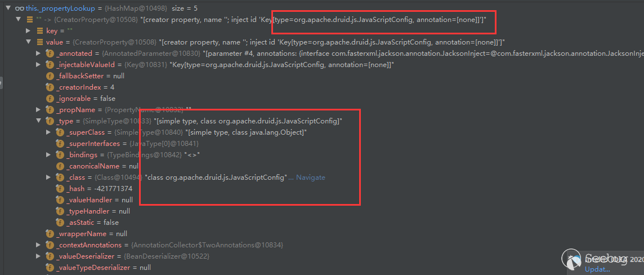The height and width of the screenshot is (275, 644).
Task: Click the field icon of _contextAnnotations
Action: (x=50, y=245)
